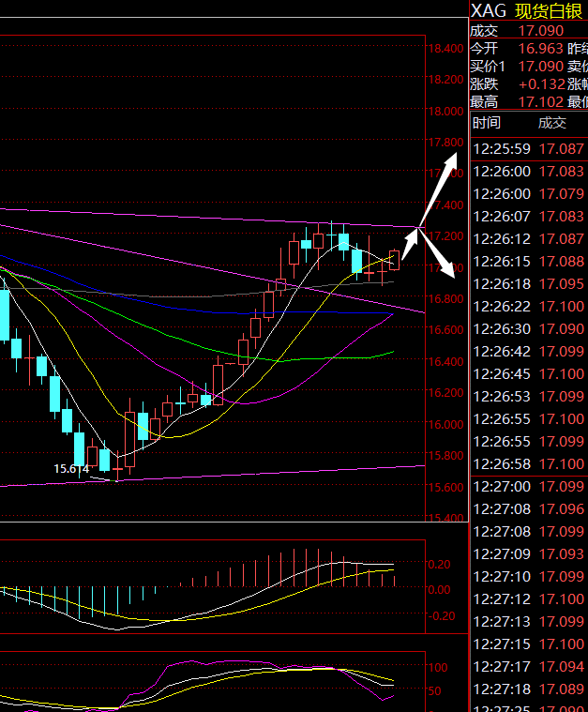Screen dimensions: 588x712
Task: Click the 18.200 price axis label
Action: pos(445,80)
